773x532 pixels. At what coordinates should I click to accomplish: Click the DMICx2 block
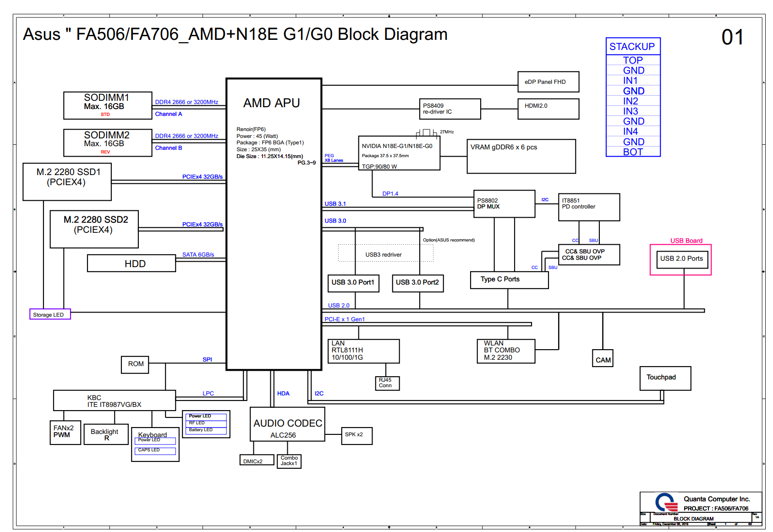[x=257, y=460]
